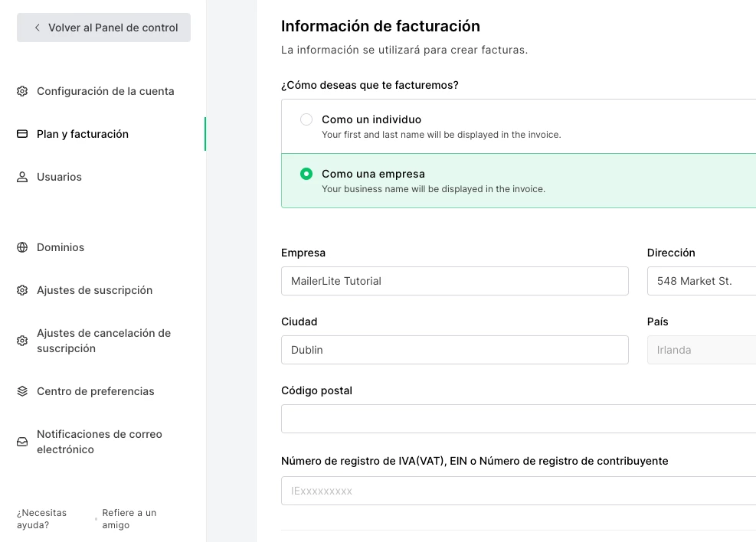Image resolution: width=756 pixels, height=542 pixels.
Task: Select the 'Como un individuo' radio option
Action: click(306, 119)
